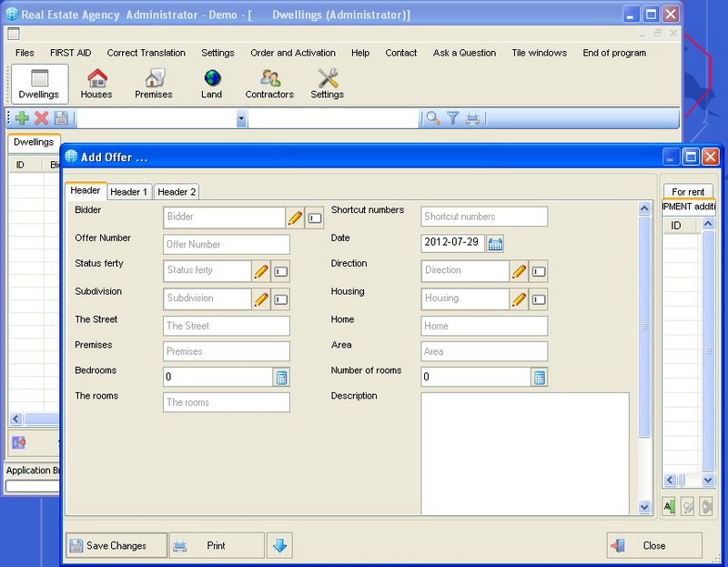Click the pencil edit icon beside Bidder

click(295, 218)
